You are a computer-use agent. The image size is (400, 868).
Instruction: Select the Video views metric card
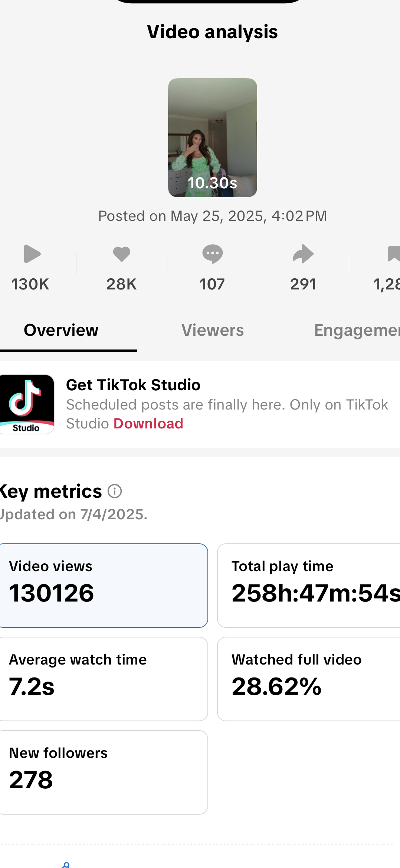pyautogui.click(x=103, y=586)
